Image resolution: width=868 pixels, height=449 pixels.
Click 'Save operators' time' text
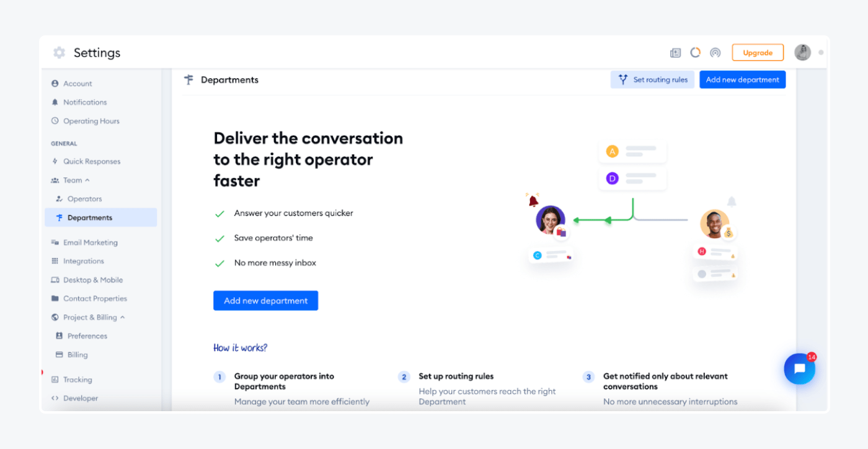click(x=273, y=238)
